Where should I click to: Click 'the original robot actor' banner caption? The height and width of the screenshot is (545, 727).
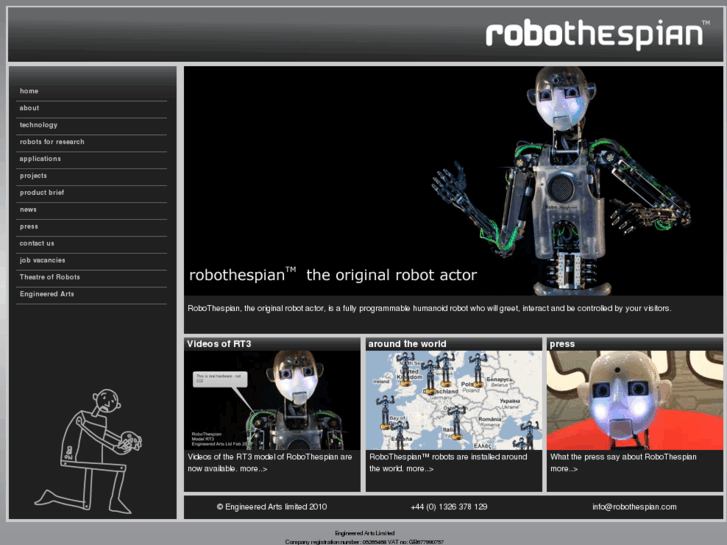(391, 275)
